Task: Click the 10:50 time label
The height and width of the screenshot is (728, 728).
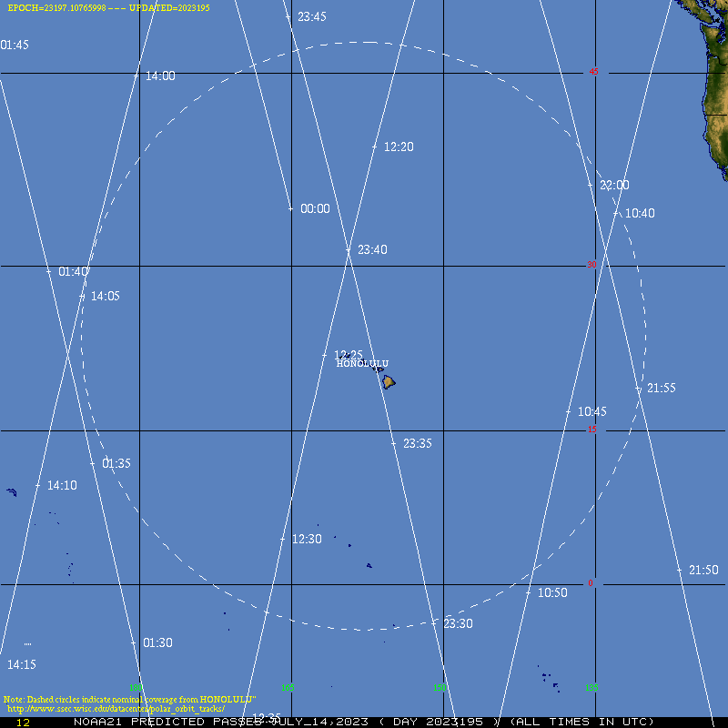Action: [552, 592]
